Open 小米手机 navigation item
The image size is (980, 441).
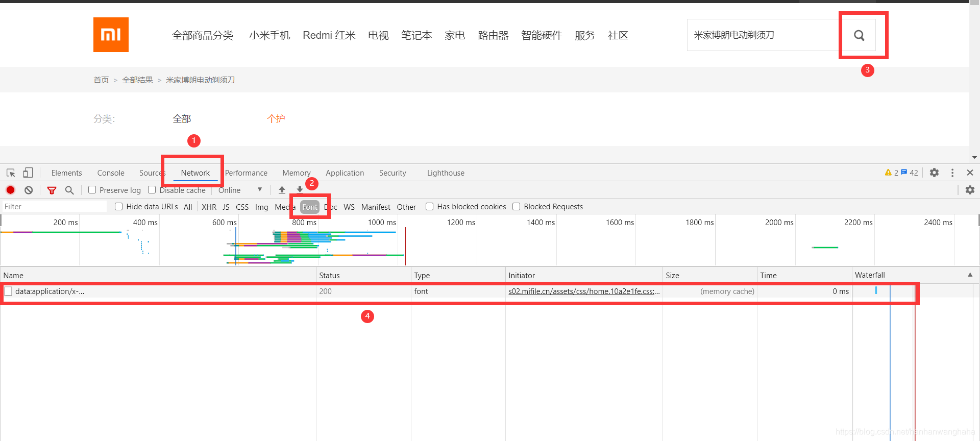click(269, 35)
